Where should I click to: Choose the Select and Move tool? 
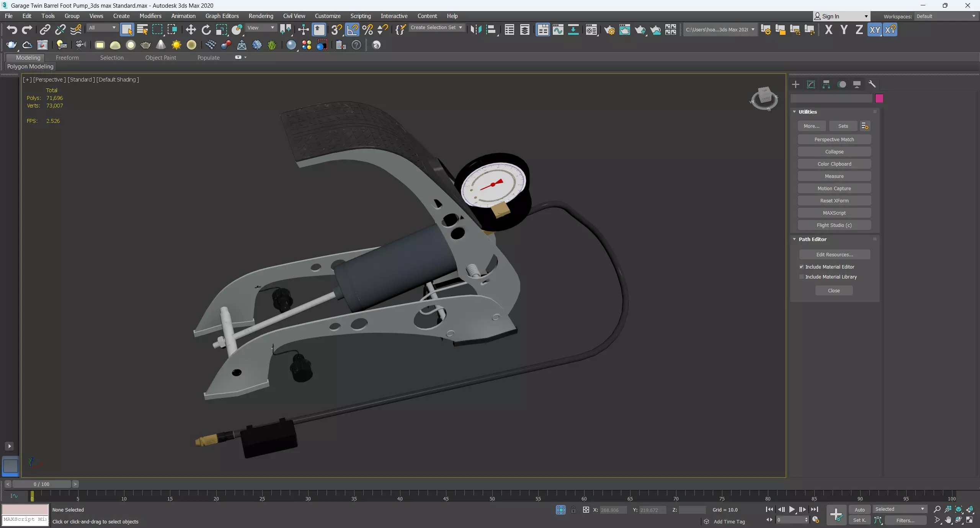(191, 29)
